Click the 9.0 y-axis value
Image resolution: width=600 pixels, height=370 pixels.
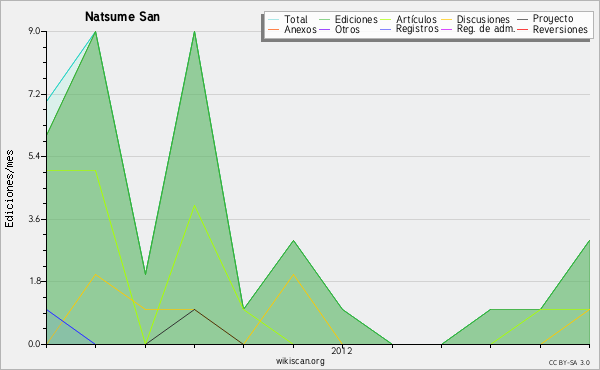tap(34, 31)
